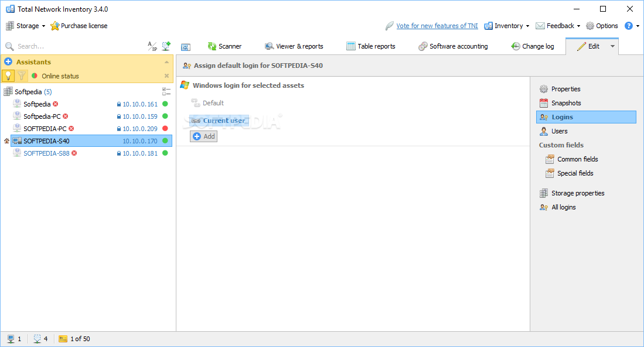
Task: Toggle the lightbulb assistant button
Action: (8, 76)
